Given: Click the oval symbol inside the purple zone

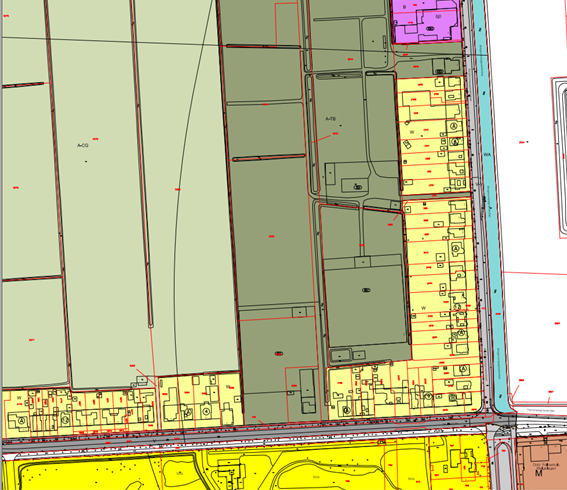Looking at the screenshot, I should (430, 28).
